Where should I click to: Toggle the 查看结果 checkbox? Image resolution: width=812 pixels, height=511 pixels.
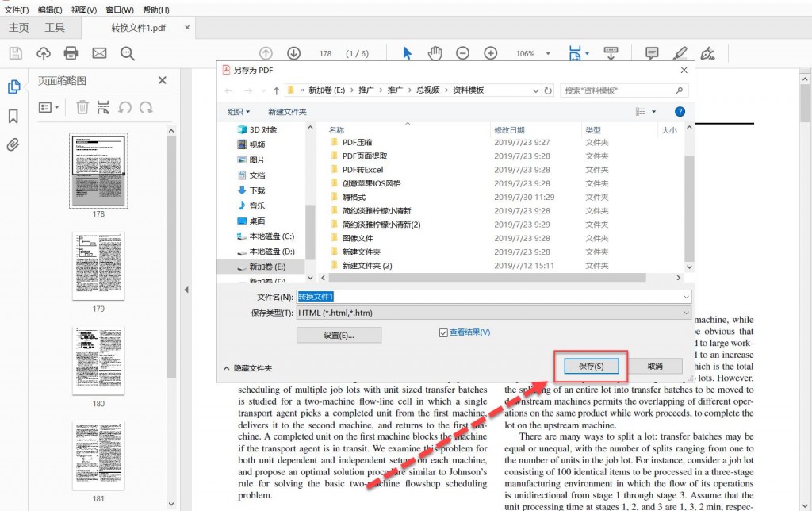(443, 332)
